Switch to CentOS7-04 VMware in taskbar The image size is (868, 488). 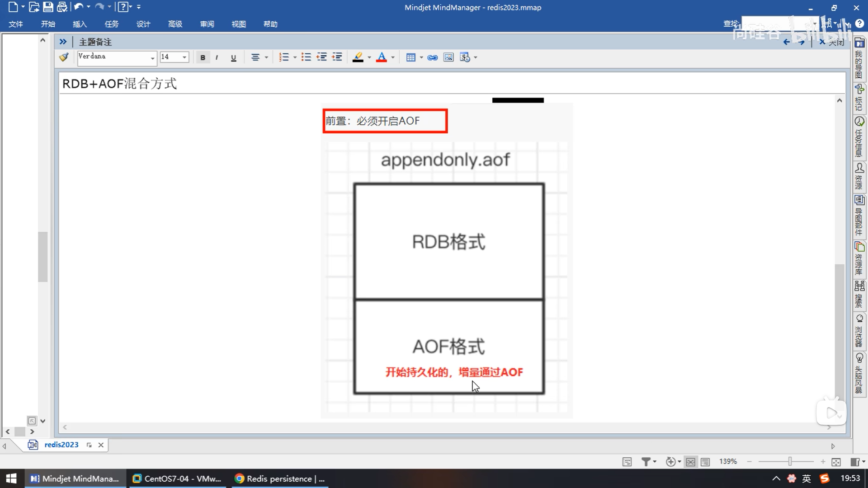pos(177,479)
